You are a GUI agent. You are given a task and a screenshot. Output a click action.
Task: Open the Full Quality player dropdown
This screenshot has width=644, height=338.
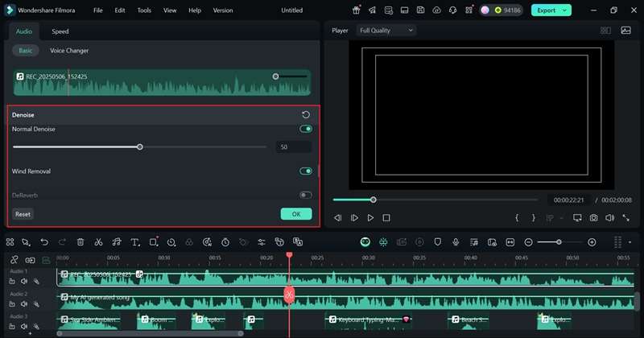coord(386,31)
